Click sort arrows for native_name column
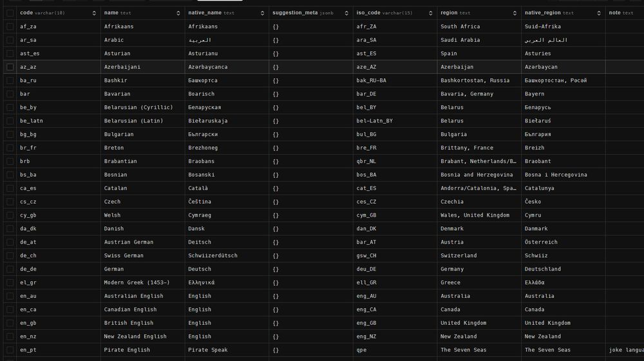644x361 pixels. tap(263, 13)
